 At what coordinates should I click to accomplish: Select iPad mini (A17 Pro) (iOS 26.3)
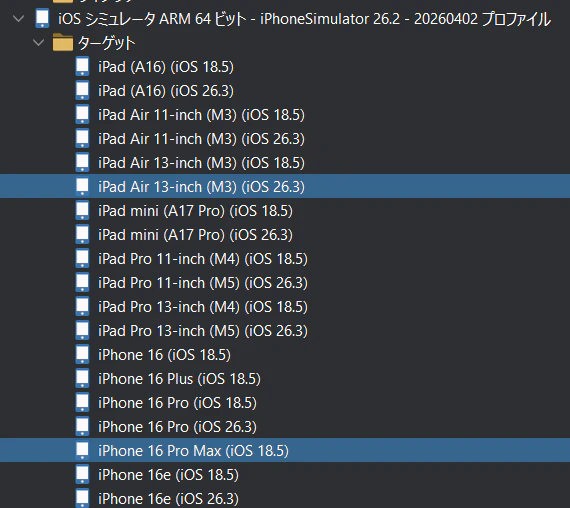[x=195, y=235]
